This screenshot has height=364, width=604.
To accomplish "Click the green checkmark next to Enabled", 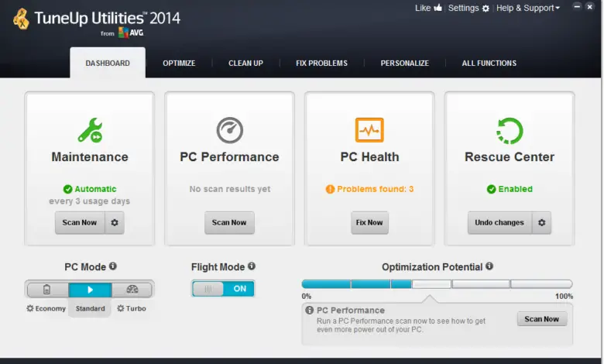I will coord(491,189).
